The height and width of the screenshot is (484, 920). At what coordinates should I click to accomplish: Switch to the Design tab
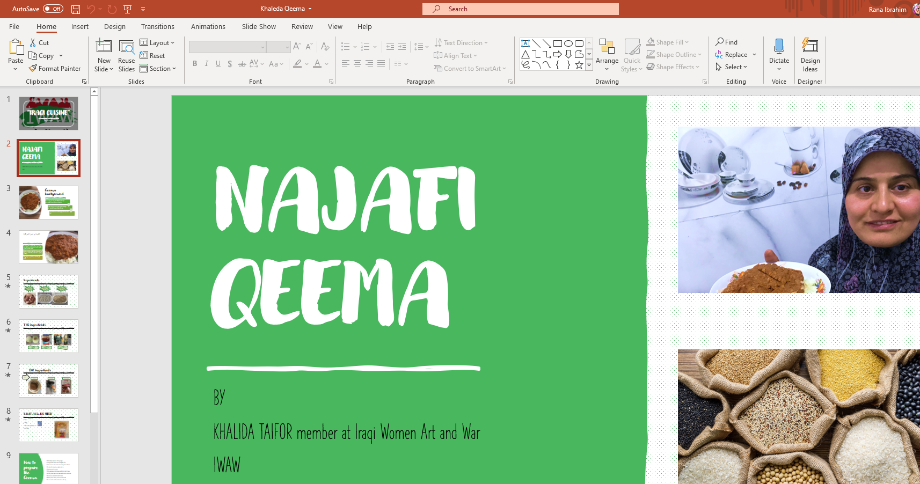[114, 26]
